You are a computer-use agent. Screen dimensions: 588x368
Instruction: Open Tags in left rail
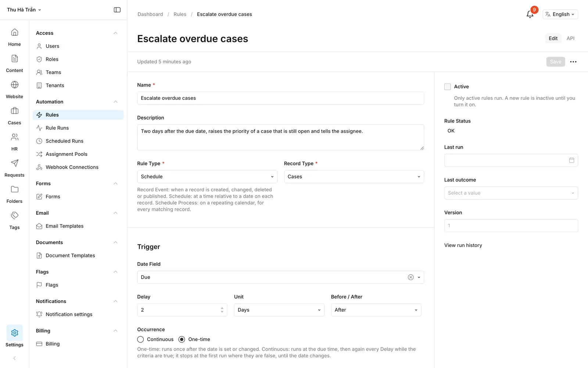[x=14, y=220]
